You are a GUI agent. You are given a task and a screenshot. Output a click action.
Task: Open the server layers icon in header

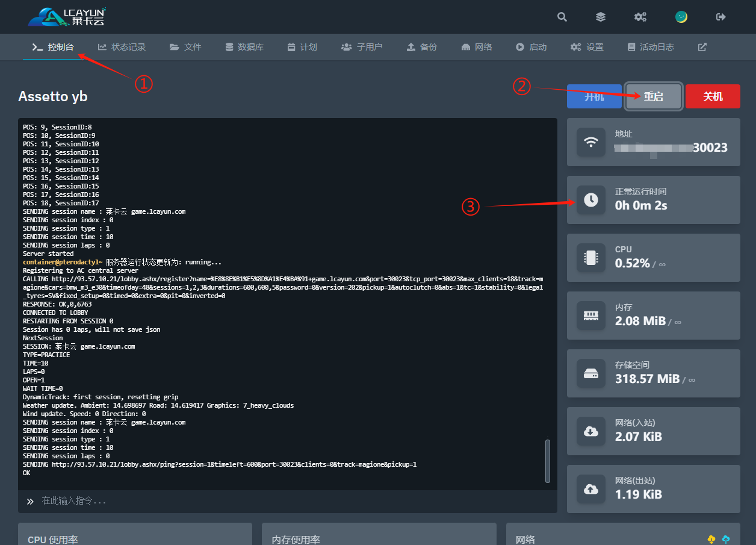click(x=601, y=17)
